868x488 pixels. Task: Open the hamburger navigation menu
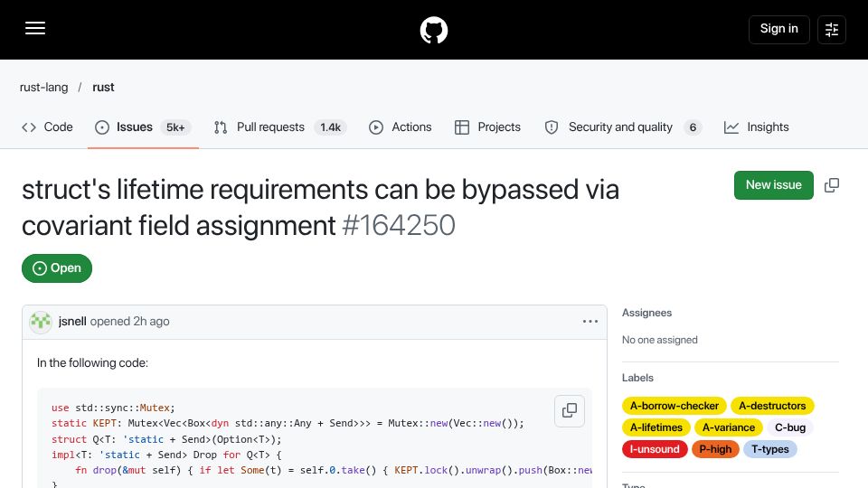tap(35, 29)
